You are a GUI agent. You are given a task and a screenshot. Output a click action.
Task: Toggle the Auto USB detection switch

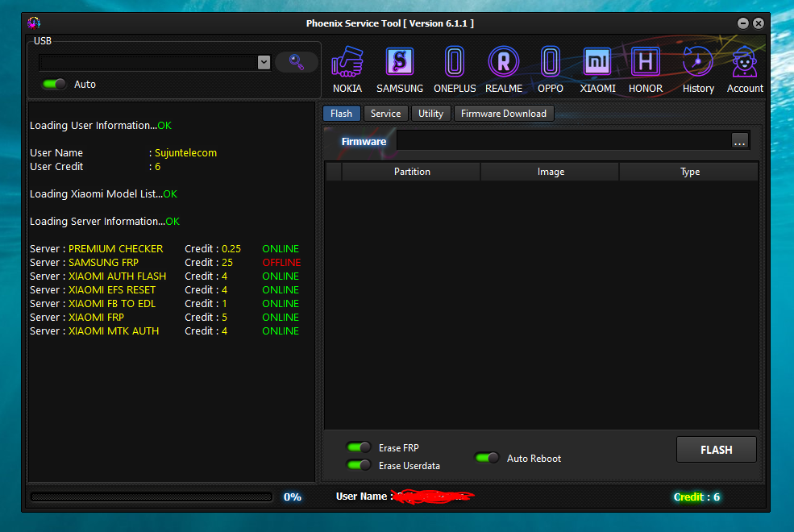(55, 84)
